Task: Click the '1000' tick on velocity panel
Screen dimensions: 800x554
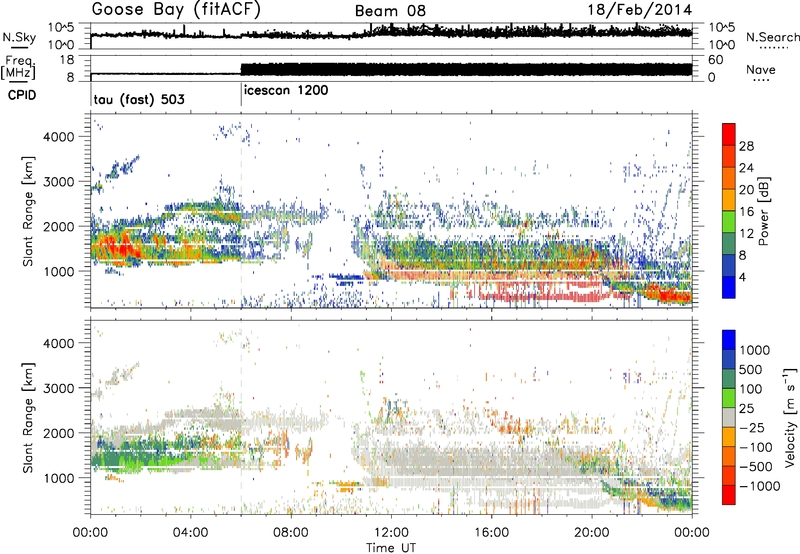Action: coord(59,478)
